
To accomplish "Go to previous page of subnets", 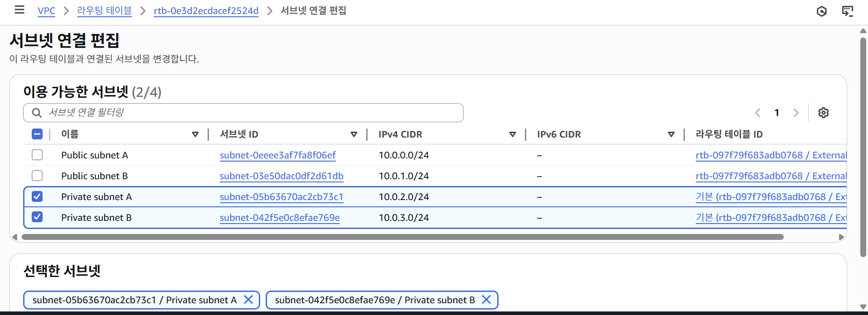I will click(757, 113).
